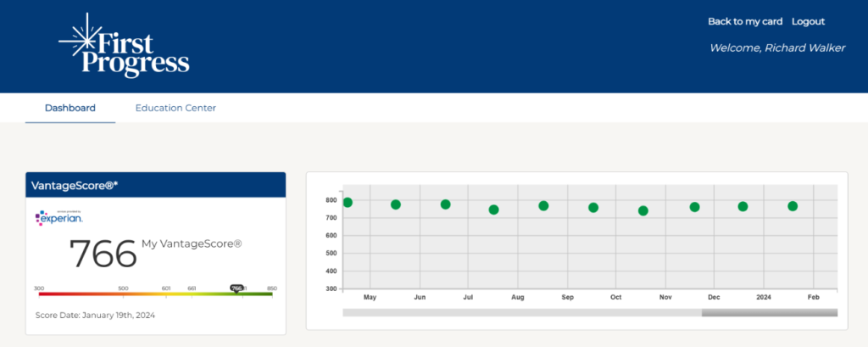
Task: Click the light gray chart scrollbar track
Action: (x=521, y=313)
